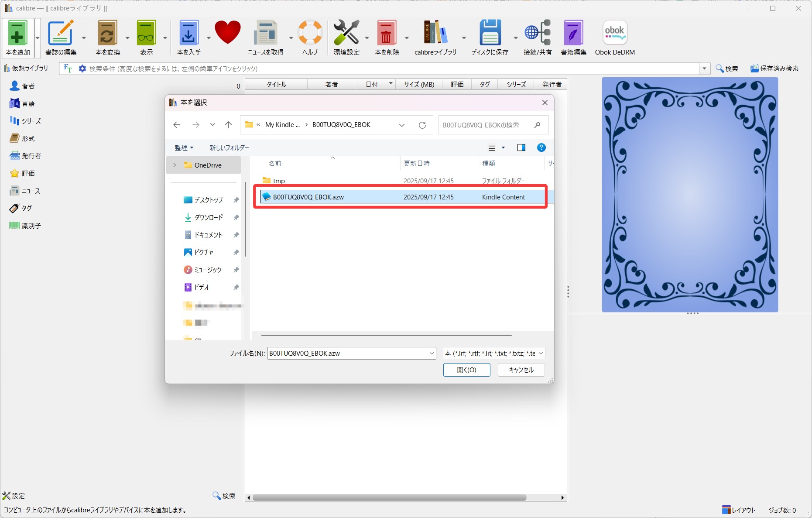This screenshot has width=812, height=518.
Task: Open the file type filter dropdown
Action: click(x=493, y=353)
